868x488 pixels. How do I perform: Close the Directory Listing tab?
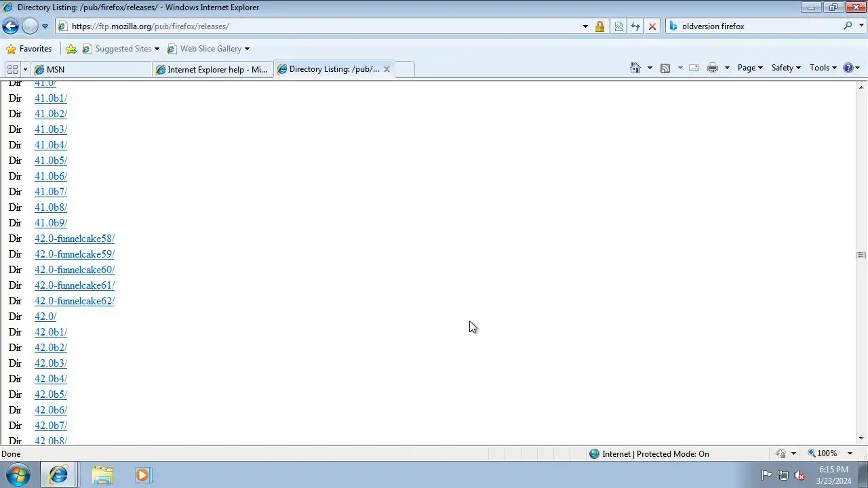387,69
